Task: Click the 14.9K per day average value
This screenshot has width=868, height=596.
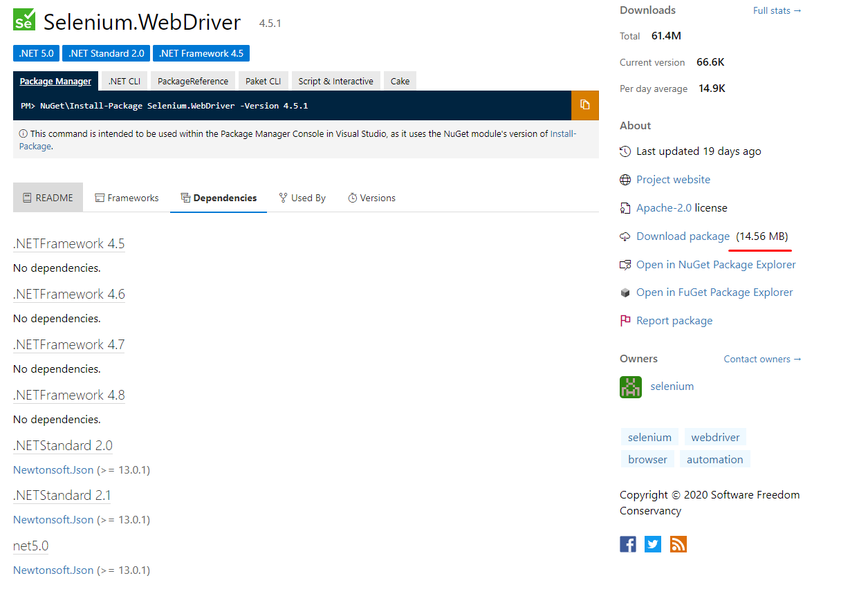Action: [x=712, y=89]
